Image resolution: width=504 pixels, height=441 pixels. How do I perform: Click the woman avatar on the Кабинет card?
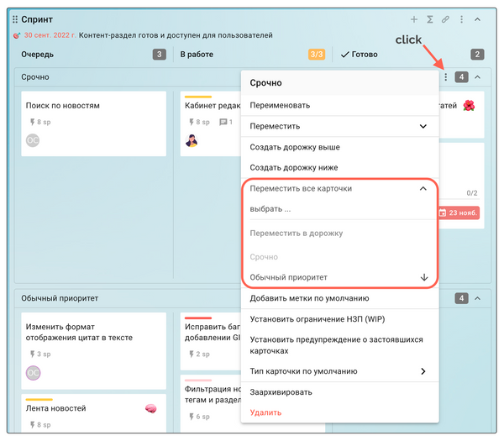click(192, 140)
